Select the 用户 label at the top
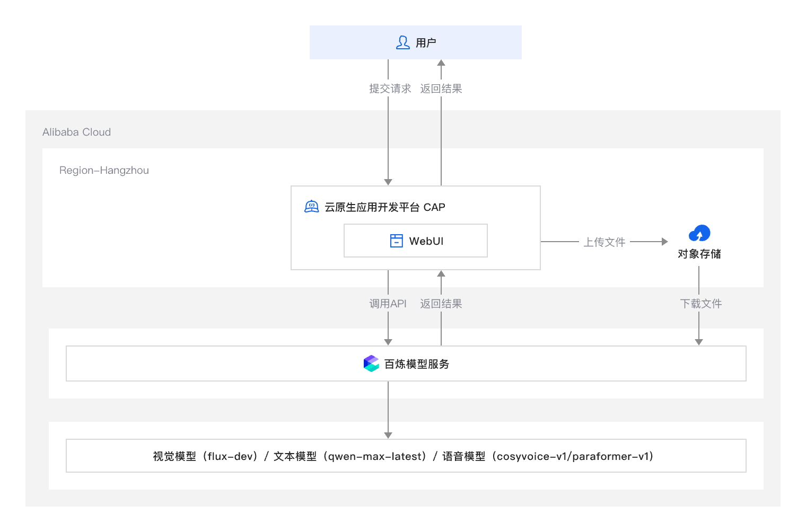The height and width of the screenshot is (532, 806). (426, 42)
